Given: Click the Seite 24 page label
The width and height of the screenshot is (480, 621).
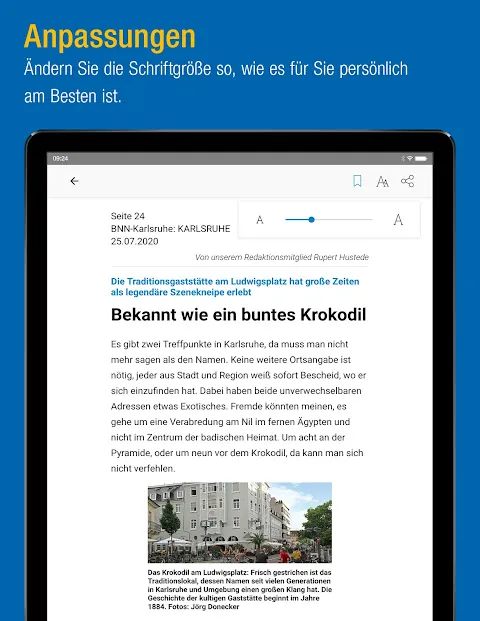Looking at the screenshot, I should coord(128,216).
